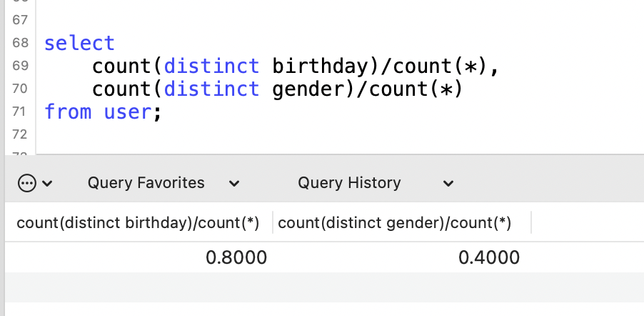
Task: Click the empty second row in results
Action: click(324, 287)
